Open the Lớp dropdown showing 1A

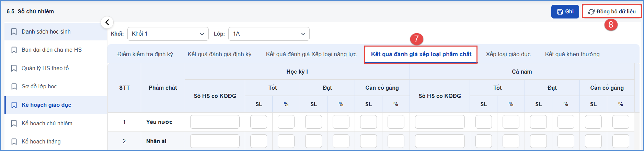pos(269,34)
